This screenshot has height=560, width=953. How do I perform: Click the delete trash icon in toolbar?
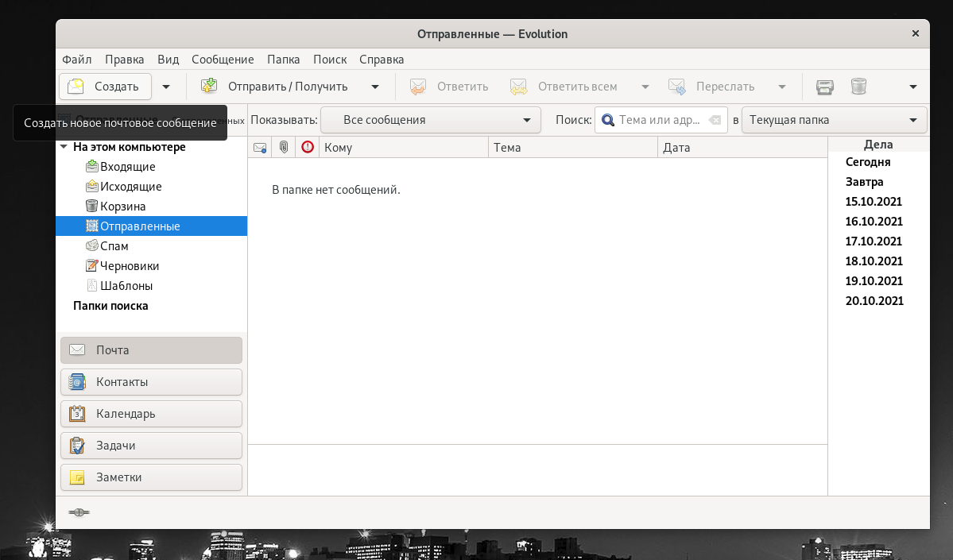(x=858, y=87)
